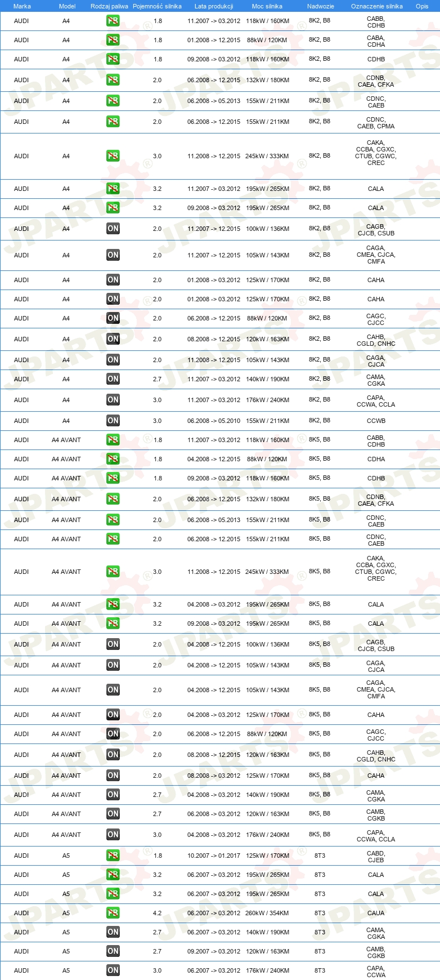The image size is (440, 980).
Task: Select power cell '260kW / 354KM'
Action: click(x=267, y=913)
